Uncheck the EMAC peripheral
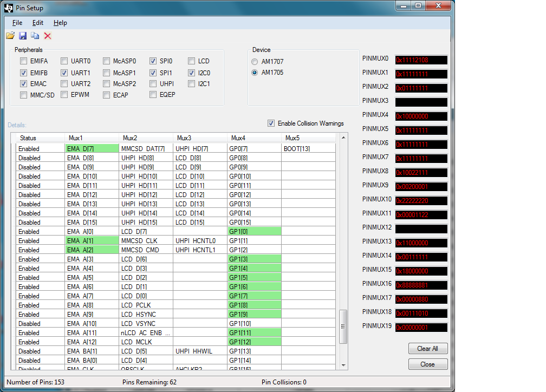Image resolution: width=546 pixels, height=392 pixels. pos(23,83)
